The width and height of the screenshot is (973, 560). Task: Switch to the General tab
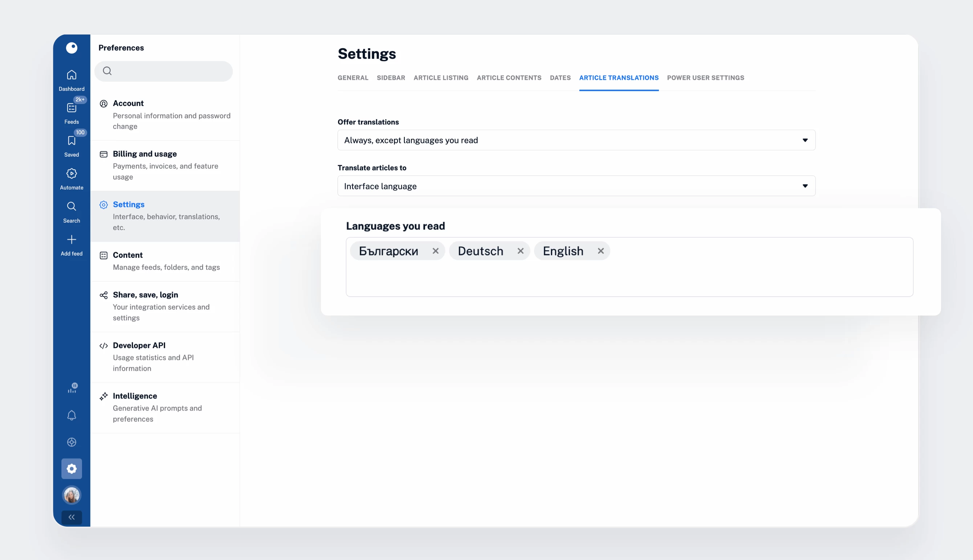353,78
